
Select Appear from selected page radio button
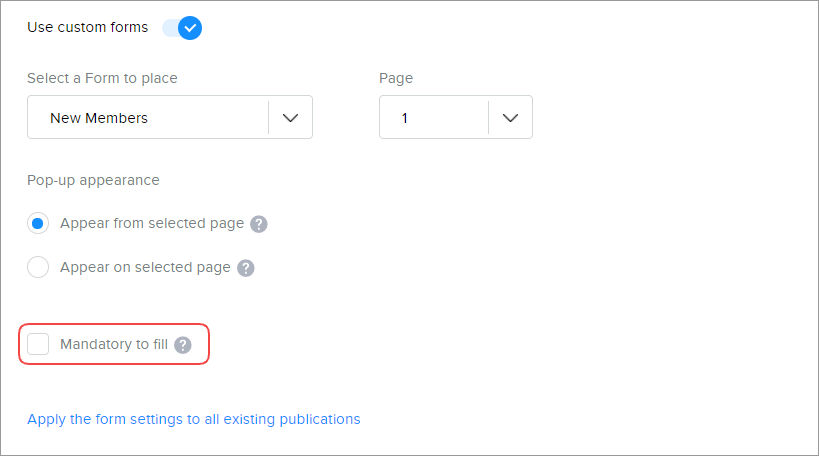pos(38,223)
